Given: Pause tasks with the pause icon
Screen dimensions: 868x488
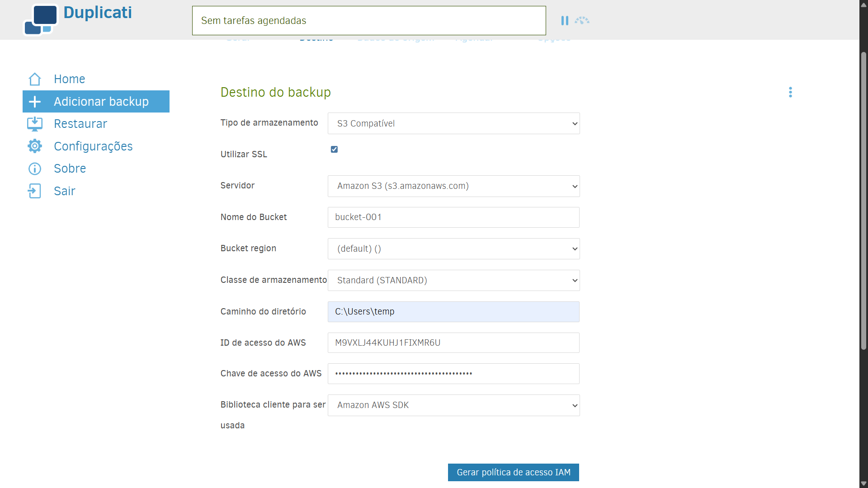Looking at the screenshot, I should 565,21.
